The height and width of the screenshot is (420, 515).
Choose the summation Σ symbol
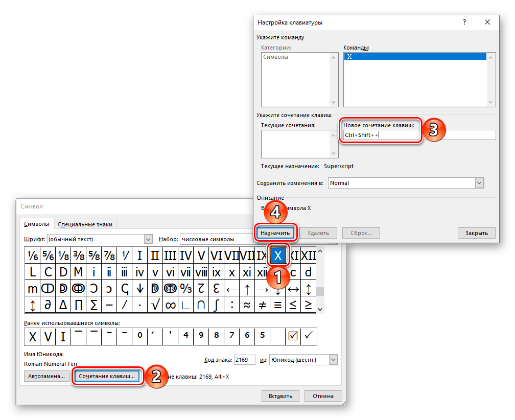point(94,305)
